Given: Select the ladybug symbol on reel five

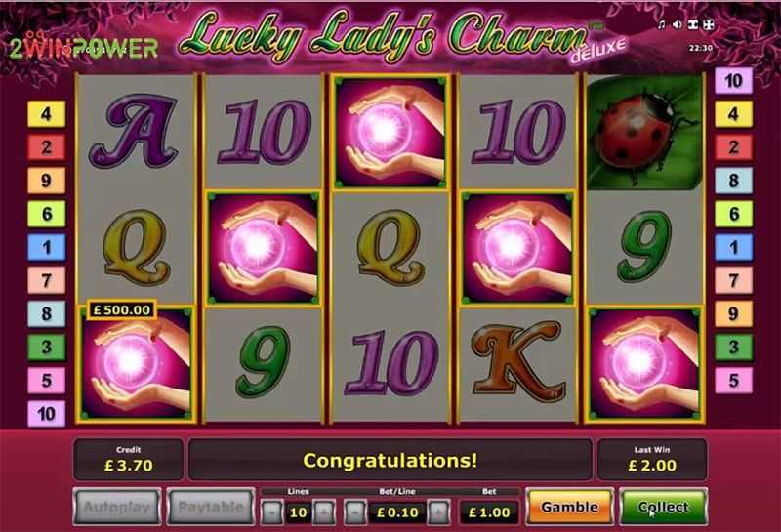Looking at the screenshot, I should coord(644,132).
